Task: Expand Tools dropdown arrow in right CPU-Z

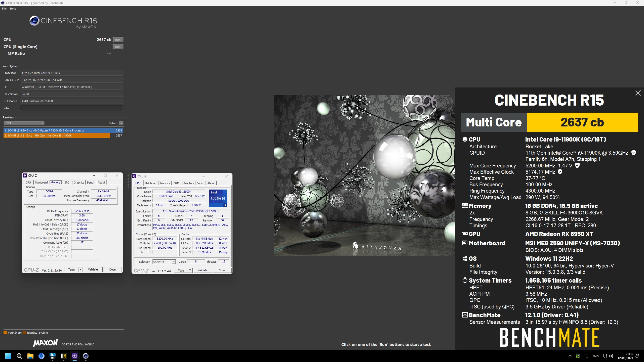Action: (x=190, y=270)
